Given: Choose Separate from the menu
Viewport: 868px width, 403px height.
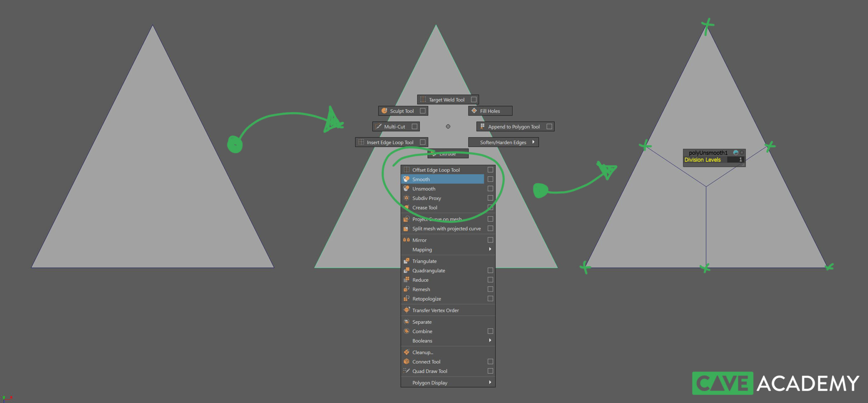Looking at the screenshot, I should click(421, 322).
